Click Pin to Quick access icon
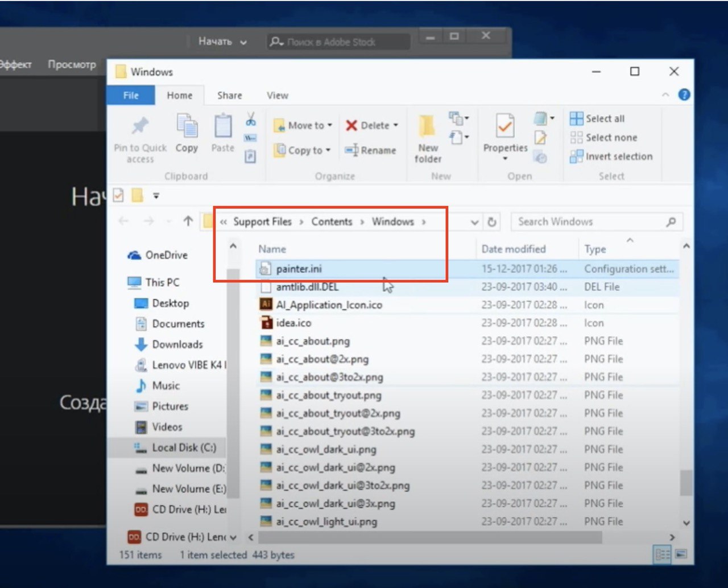The image size is (728, 588). click(140, 126)
